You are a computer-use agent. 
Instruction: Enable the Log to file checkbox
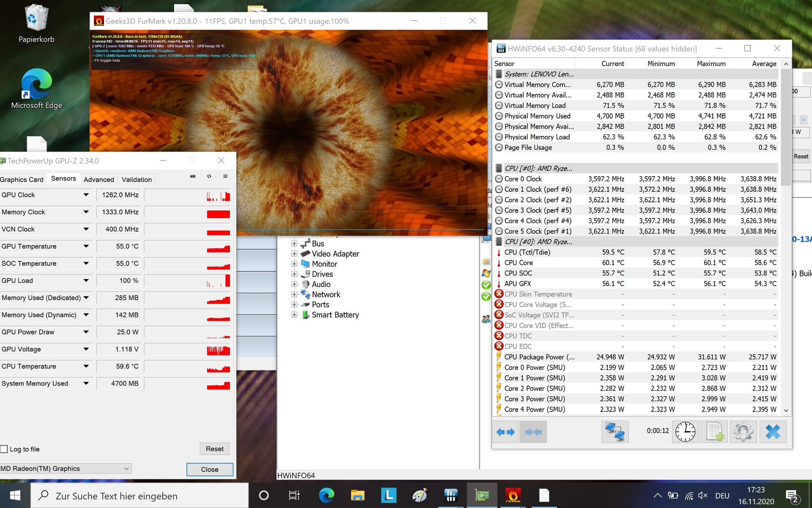coord(4,449)
